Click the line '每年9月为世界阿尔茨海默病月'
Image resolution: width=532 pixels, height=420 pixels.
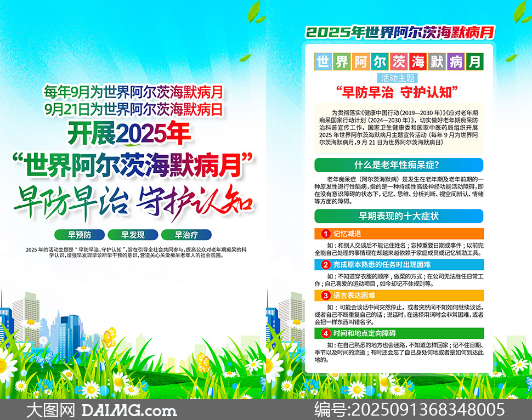point(133,92)
